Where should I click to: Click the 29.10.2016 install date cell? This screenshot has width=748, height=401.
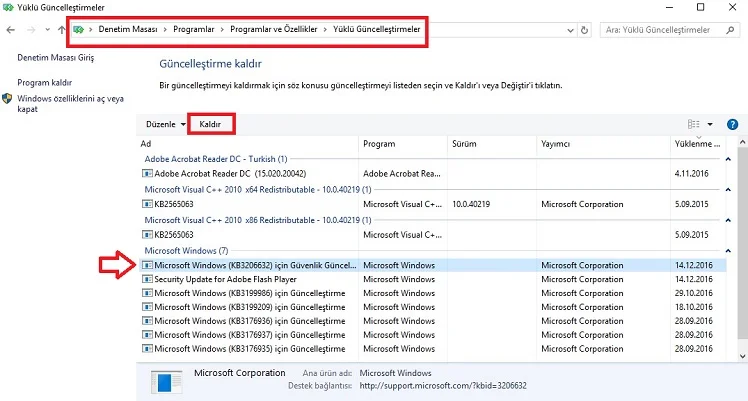694,293
